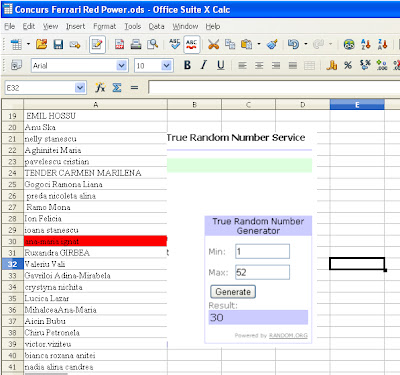Open the Window menu
Image resolution: width=400 pixels, height=375 pixels.
(x=185, y=26)
